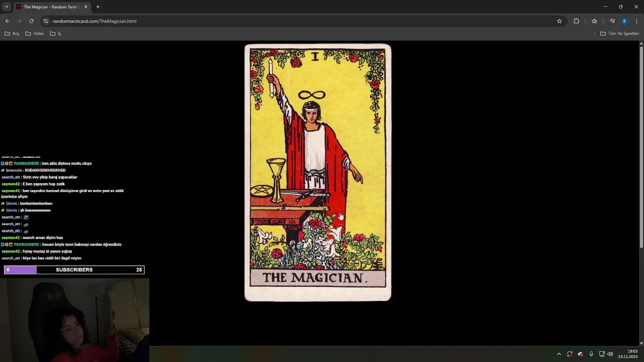Screen dimensions: 644x362
Task: Open the microphone tray icon
Action: [591, 354]
